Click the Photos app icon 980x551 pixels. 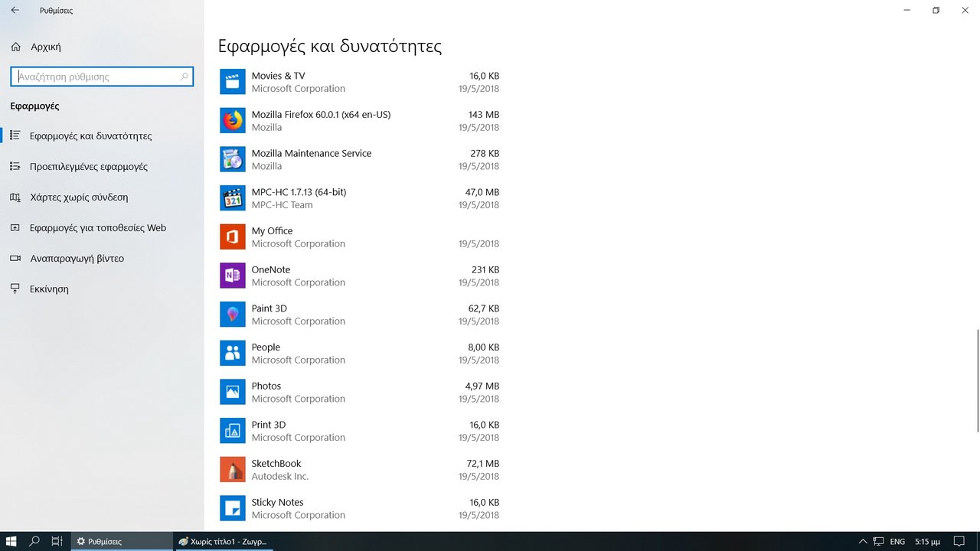click(x=233, y=392)
